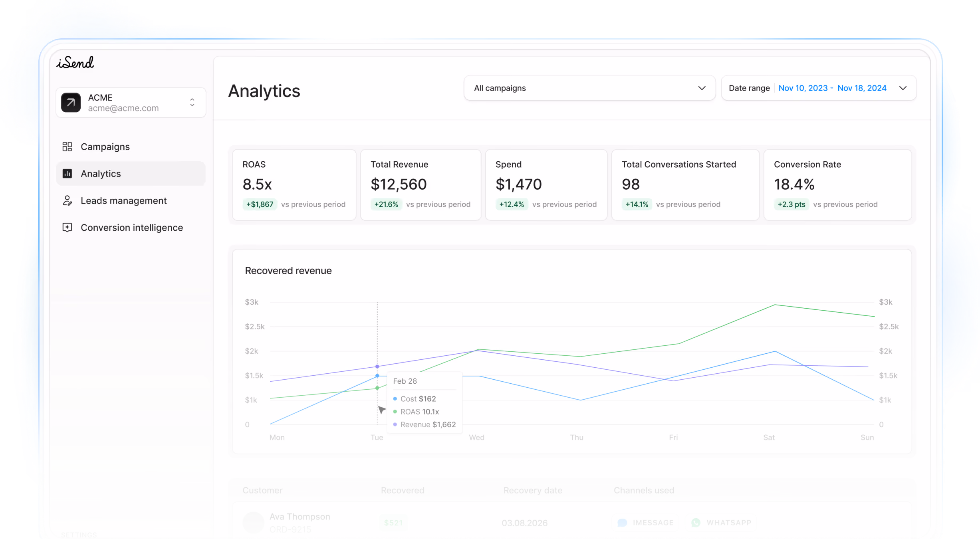This screenshot has width=980, height=539.
Task: Click Total Conversations Started value 98
Action: 631,184
